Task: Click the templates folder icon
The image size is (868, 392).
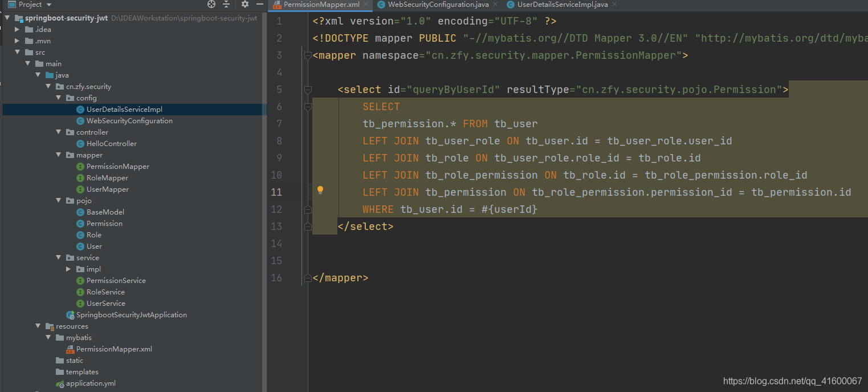Action: click(x=60, y=371)
